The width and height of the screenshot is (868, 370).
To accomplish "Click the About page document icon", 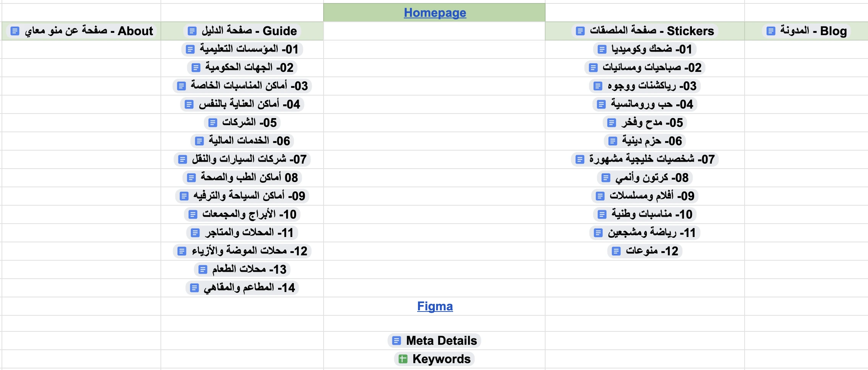I will tap(15, 31).
